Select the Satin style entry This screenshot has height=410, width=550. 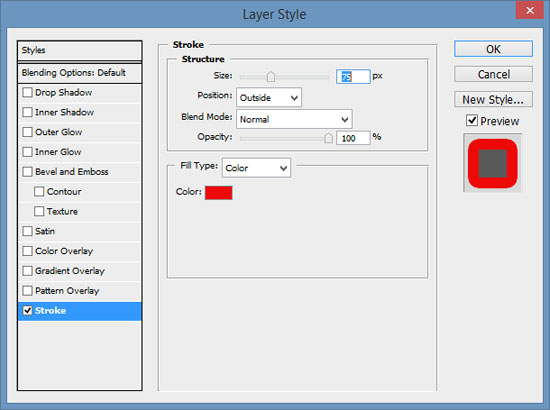tap(80, 231)
